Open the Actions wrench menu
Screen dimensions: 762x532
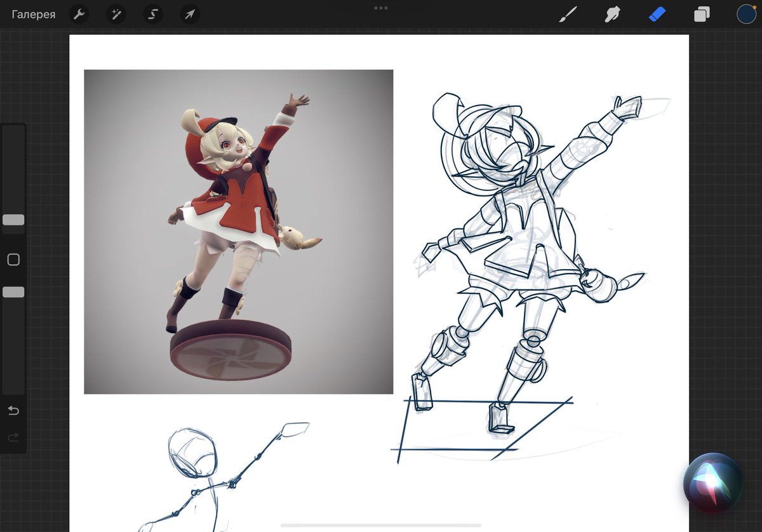(79, 14)
